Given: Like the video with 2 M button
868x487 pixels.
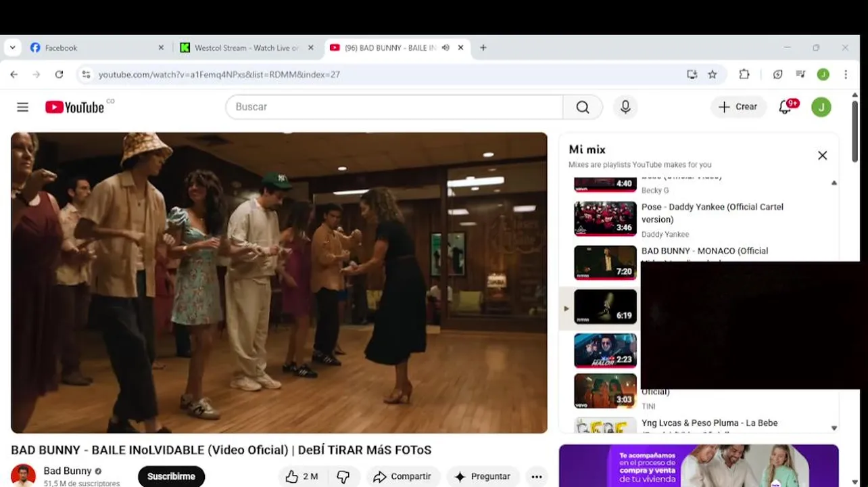Looking at the screenshot, I should [x=302, y=476].
